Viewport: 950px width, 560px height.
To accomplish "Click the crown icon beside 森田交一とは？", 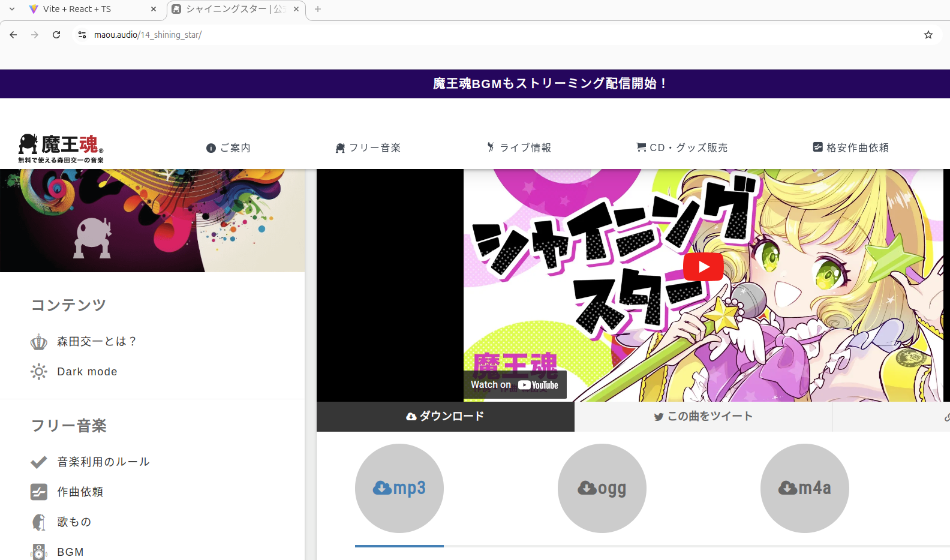I will coord(39,342).
